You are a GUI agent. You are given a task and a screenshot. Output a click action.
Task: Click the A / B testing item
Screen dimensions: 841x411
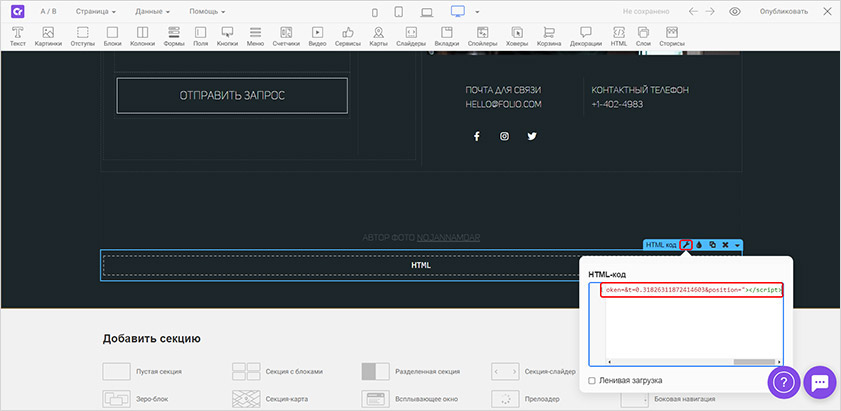coord(48,11)
